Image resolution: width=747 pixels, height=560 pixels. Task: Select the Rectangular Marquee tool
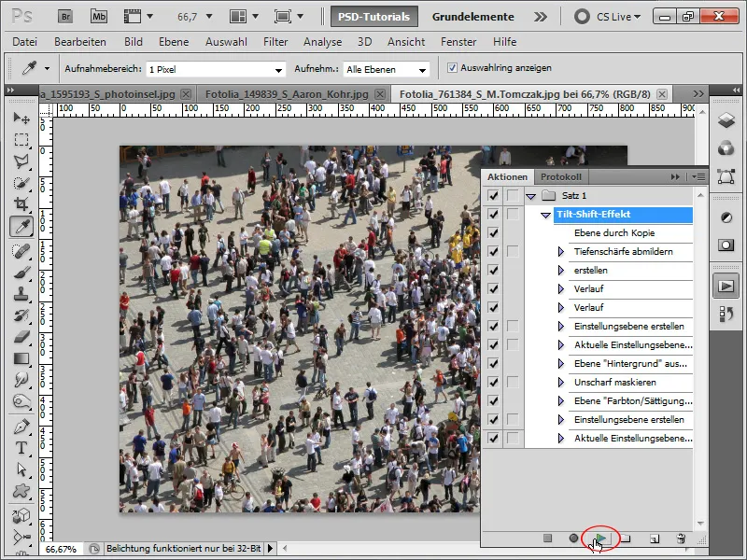click(21, 140)
